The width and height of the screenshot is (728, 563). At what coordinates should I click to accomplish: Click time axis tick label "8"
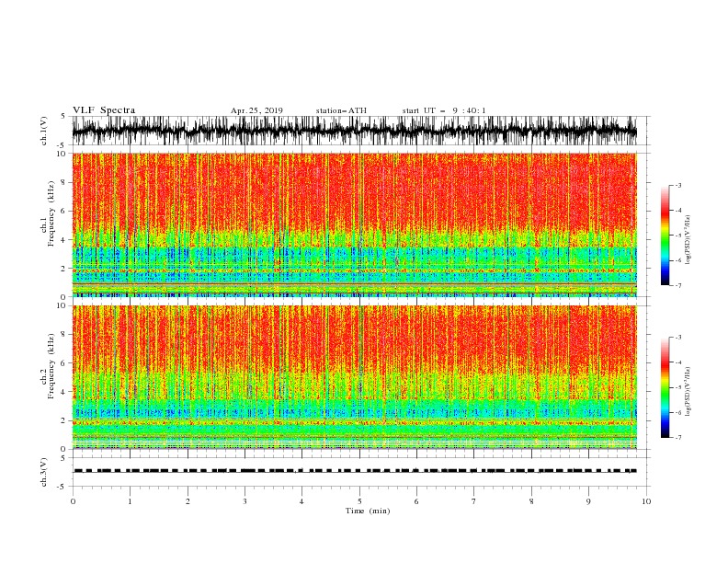[x=531, y=501]
